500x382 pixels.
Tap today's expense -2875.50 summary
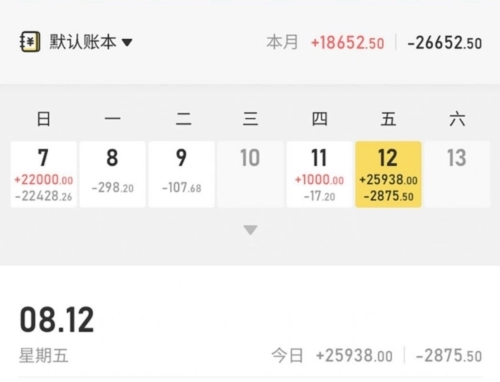coord(449,356)
